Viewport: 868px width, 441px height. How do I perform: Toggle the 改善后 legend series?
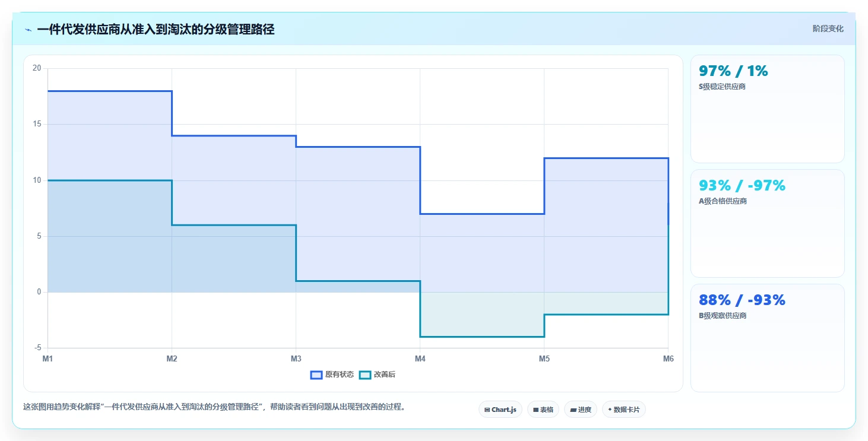pyautogui.click(x=378, y=375)
